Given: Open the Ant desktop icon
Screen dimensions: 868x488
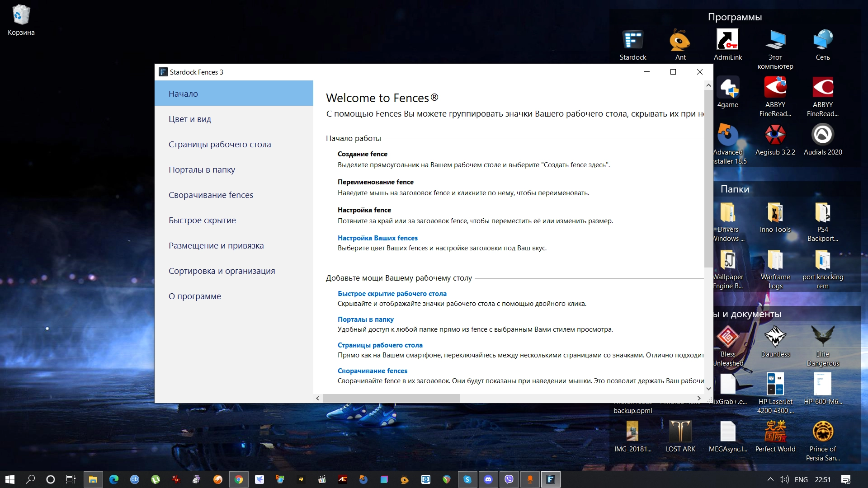Looking at the screenshot, I should point(680,45).
